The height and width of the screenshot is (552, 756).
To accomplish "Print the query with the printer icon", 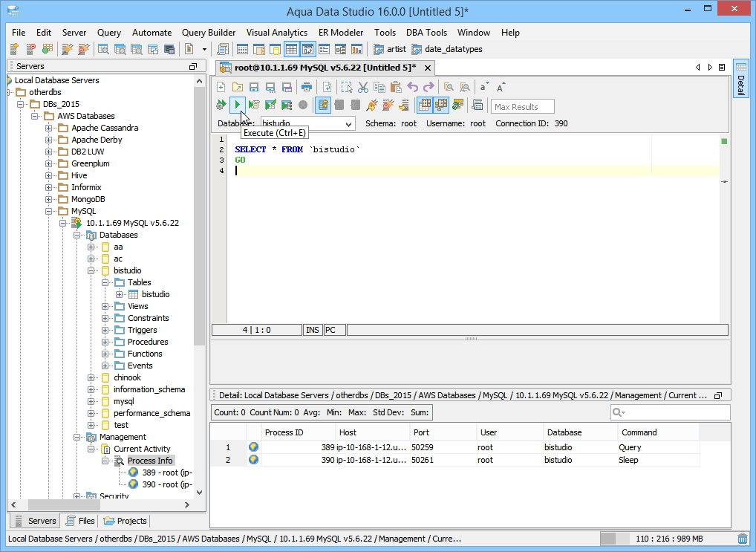I will (x=306, y=88).
